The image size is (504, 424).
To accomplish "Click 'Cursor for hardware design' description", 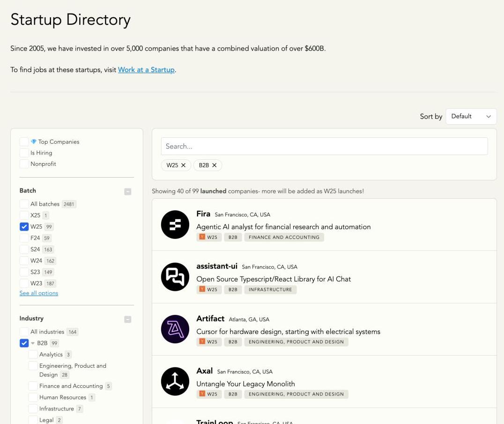I will tap(289, 331).
